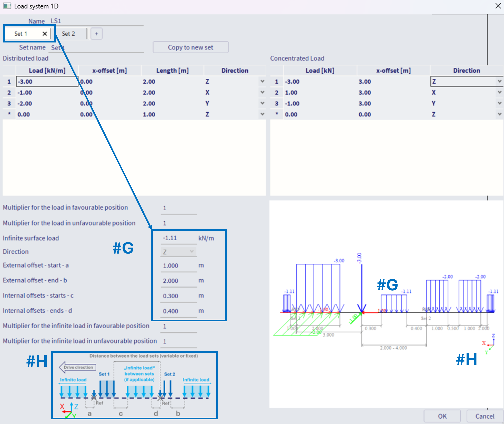504x424 pixels.
Task: Add a new load set with plus
Action: point(97,34)
